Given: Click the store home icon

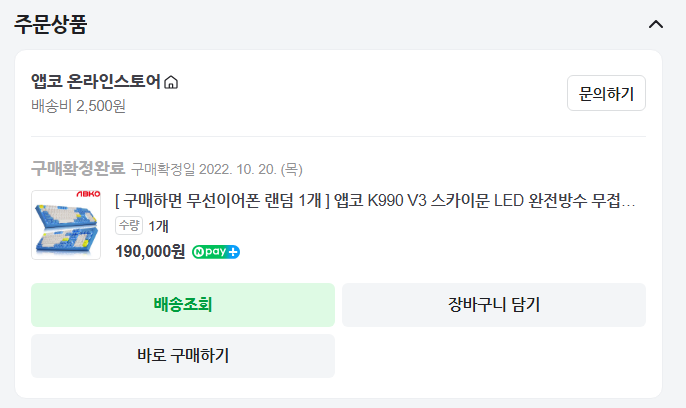Looking at the screenshot, I should coord(171,82).
